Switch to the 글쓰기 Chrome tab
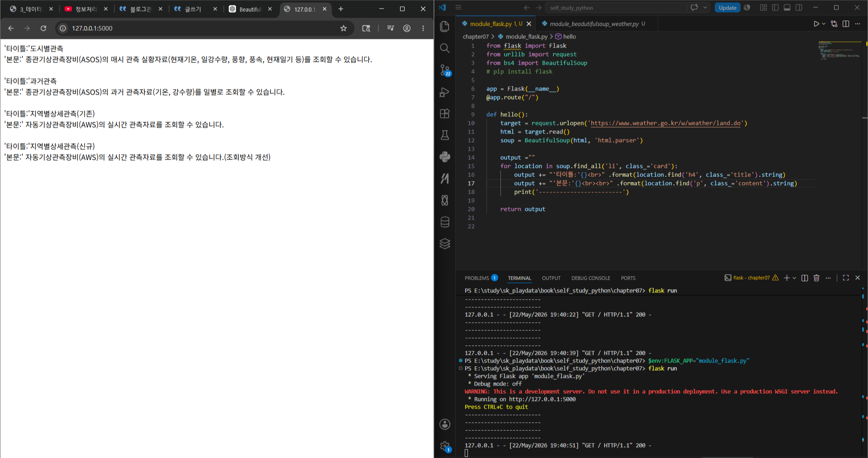The image size is (868, 458). 195,9
